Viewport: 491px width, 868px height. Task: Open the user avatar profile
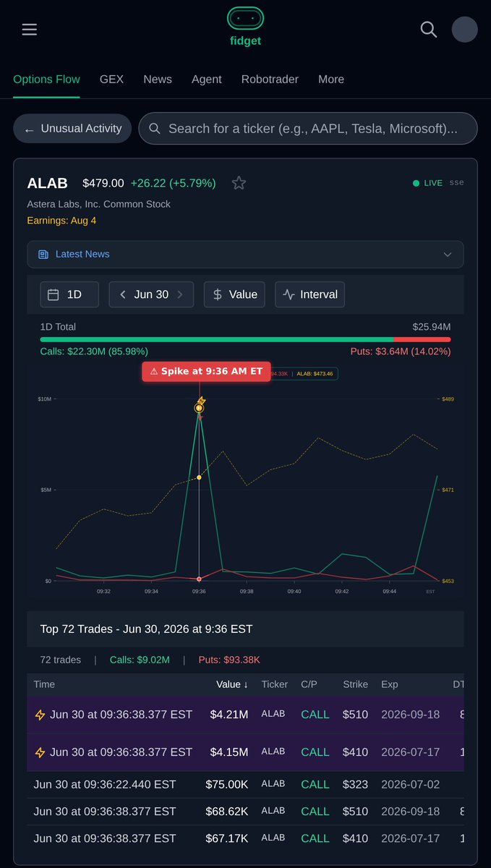(465, 30)
